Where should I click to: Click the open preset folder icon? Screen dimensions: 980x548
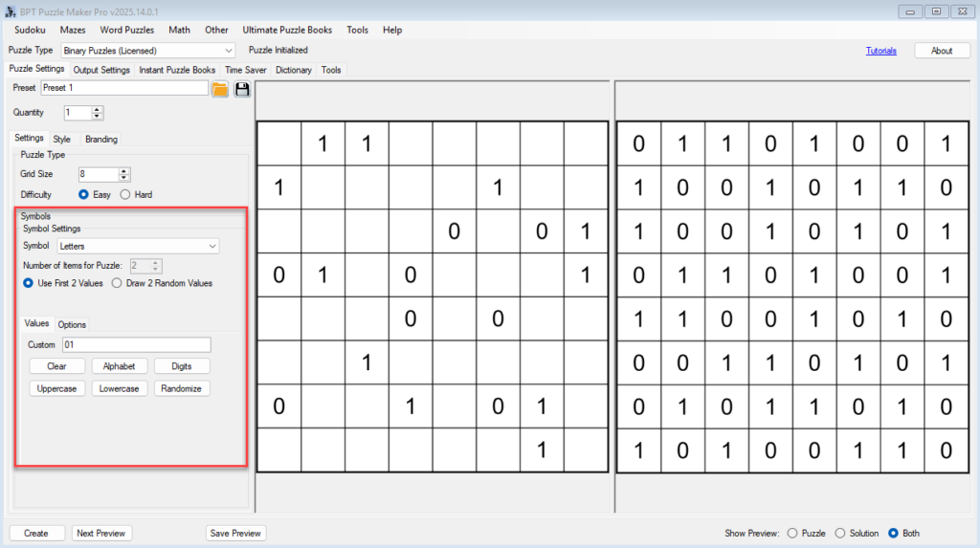pos(220,89)
